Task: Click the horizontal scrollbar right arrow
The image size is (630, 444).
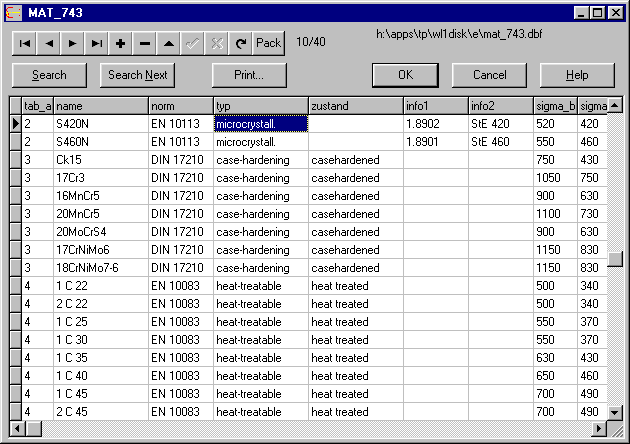Action: tap(600, 429)
